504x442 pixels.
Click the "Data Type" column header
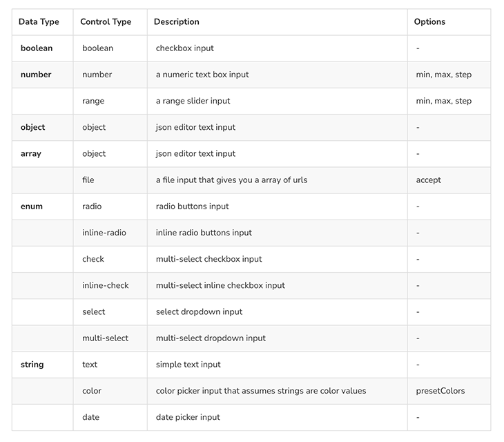tap(39, 22)
